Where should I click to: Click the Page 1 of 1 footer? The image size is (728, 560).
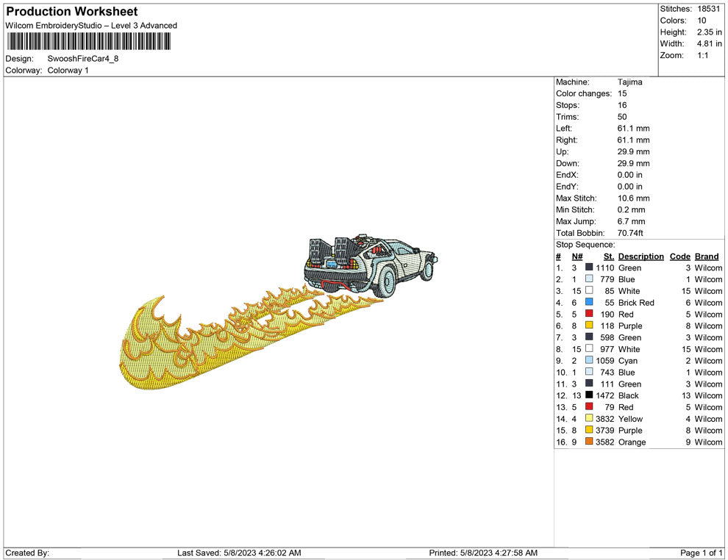[x=702, y=553]
